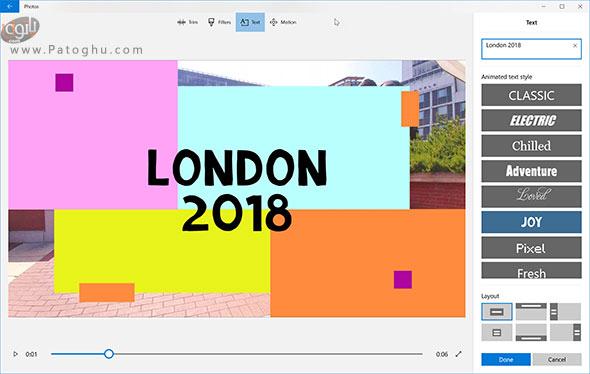Screen dimensions: 590x374
Task: Clear the London 2018 text field
Action: tap(575, 46)
